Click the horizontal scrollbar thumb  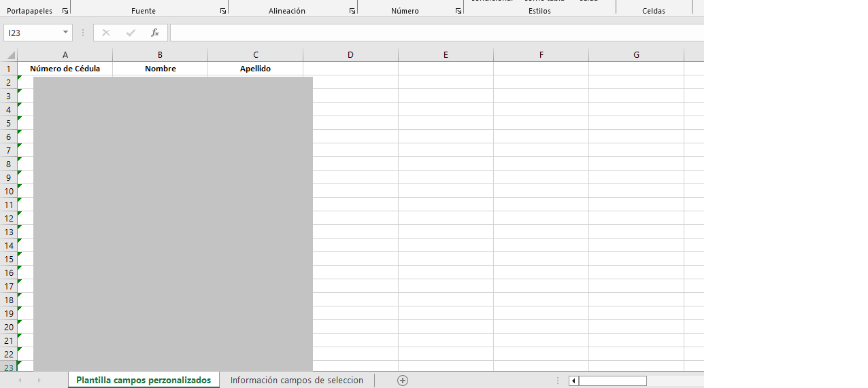point(612,381)
